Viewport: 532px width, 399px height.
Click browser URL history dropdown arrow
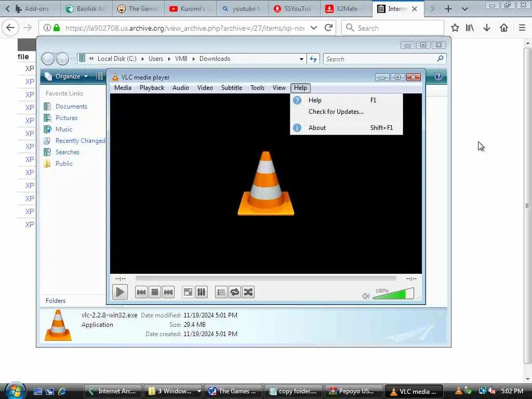click(x=314, y=28)
